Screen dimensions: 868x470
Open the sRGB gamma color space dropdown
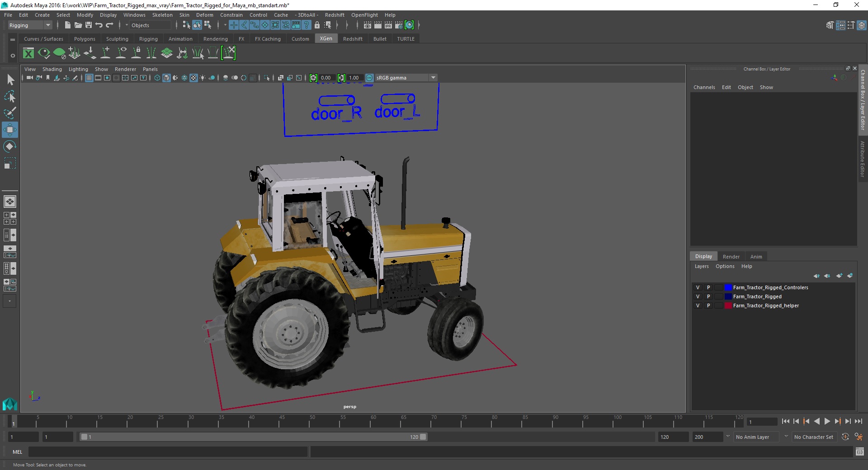click(x=406, y=78)
